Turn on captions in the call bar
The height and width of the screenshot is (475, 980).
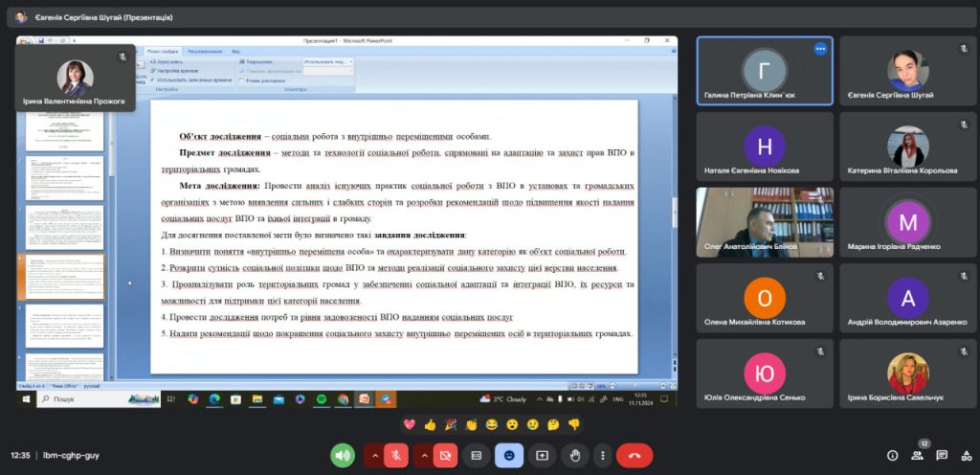476,455
